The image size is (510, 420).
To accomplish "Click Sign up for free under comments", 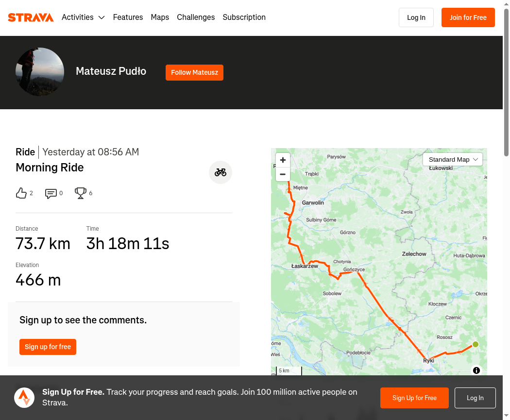I will point(48,347).
